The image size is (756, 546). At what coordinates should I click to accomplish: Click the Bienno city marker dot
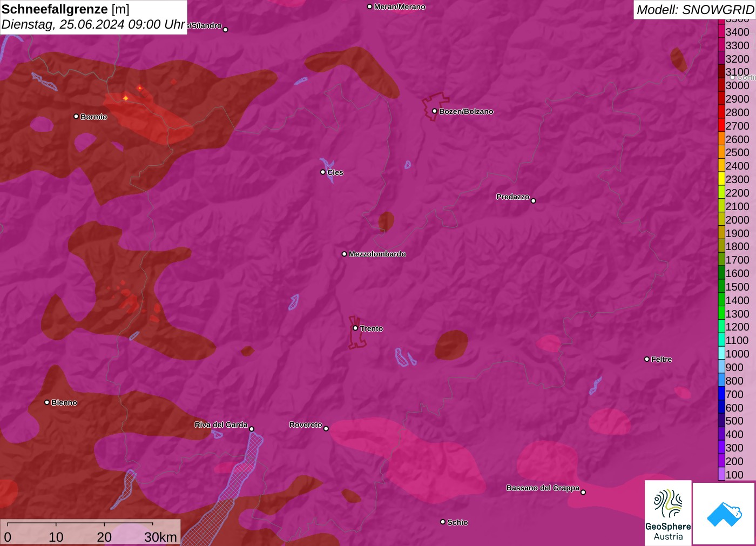click(x=47, y=402)
